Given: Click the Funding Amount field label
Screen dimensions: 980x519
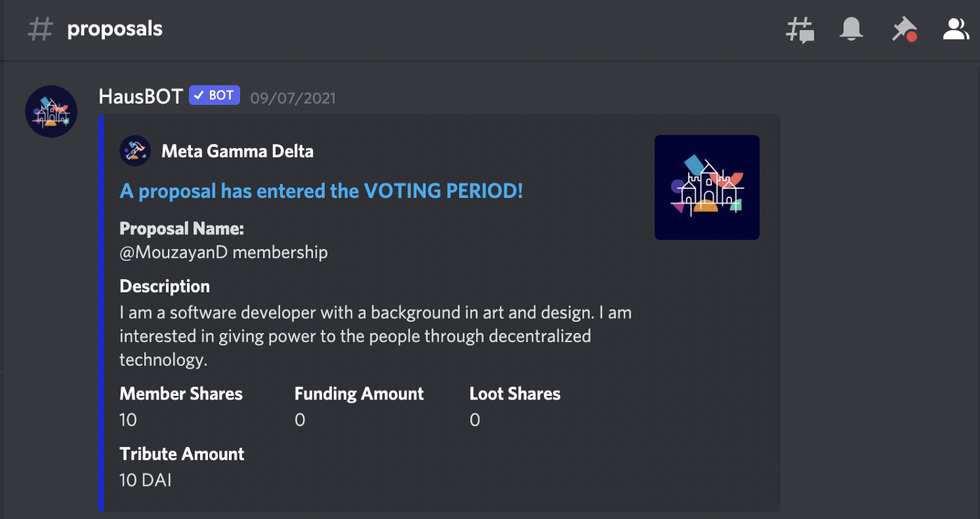Looking at the screenshot, I should pyautogui.click(x=359, y=394).
